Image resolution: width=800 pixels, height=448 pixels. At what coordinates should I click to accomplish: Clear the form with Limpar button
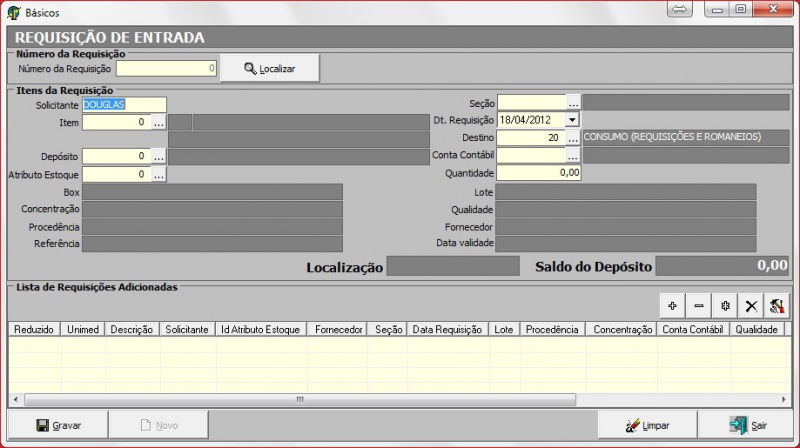coord(647,425)
